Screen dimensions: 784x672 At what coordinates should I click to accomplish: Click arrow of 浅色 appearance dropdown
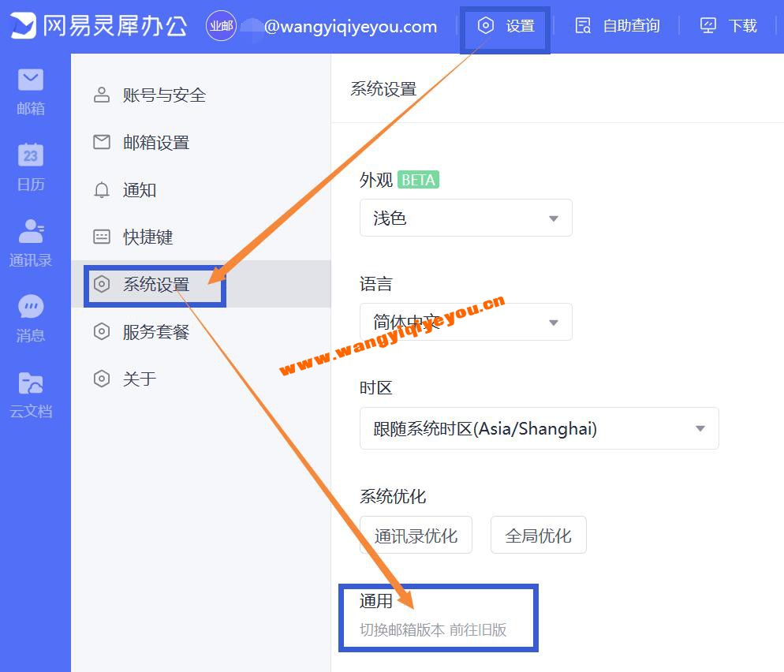click(x=554, y=218)
